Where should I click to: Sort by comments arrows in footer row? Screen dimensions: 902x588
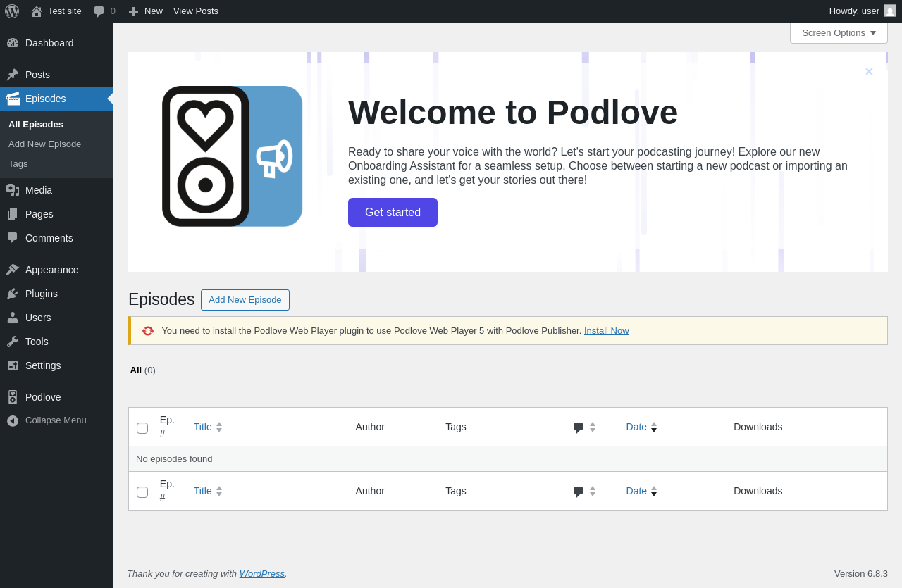click(593, 491)
